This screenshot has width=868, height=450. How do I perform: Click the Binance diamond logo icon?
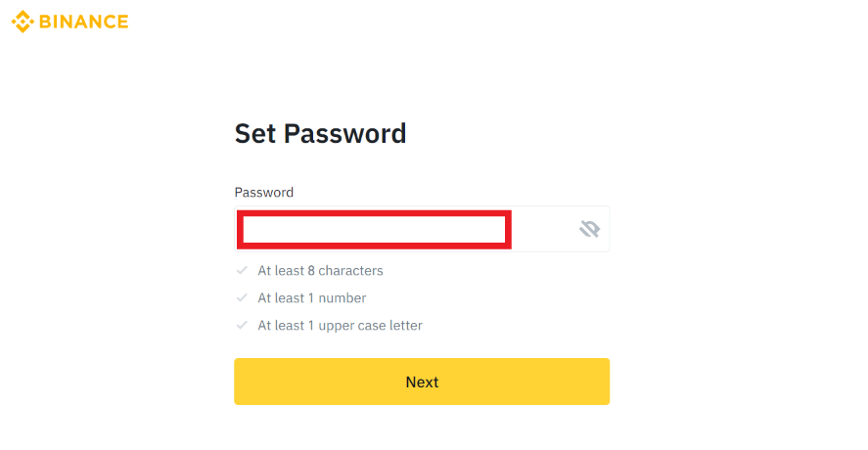(23, 22)
